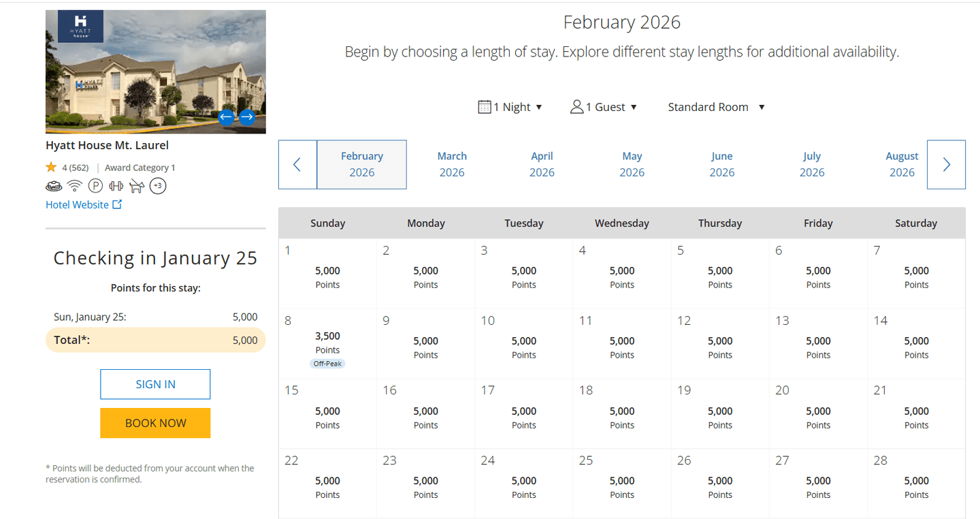Viewport: 980px width, 519px height.
Task: Select the Wi-Fi amenity icon
Action: (74, 185)
